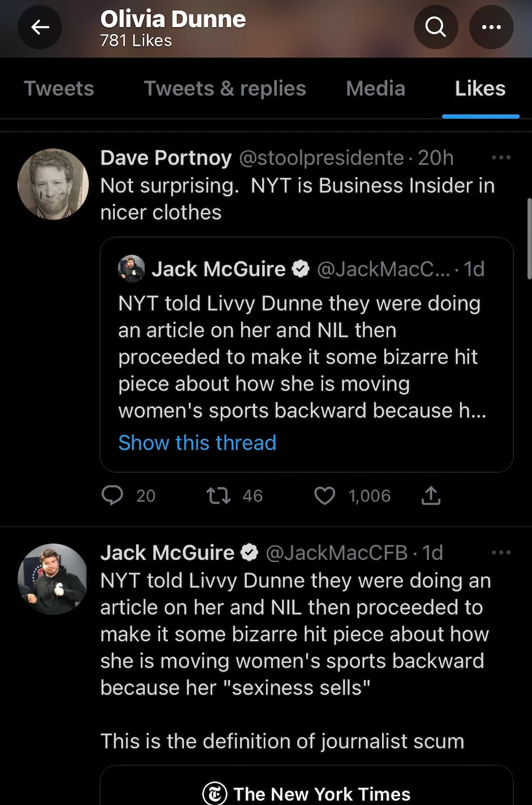The image size is (532, 805).
Task: Open Jack McGuire's verified badge
Action: pyautogui.click(x=250, y=553)
